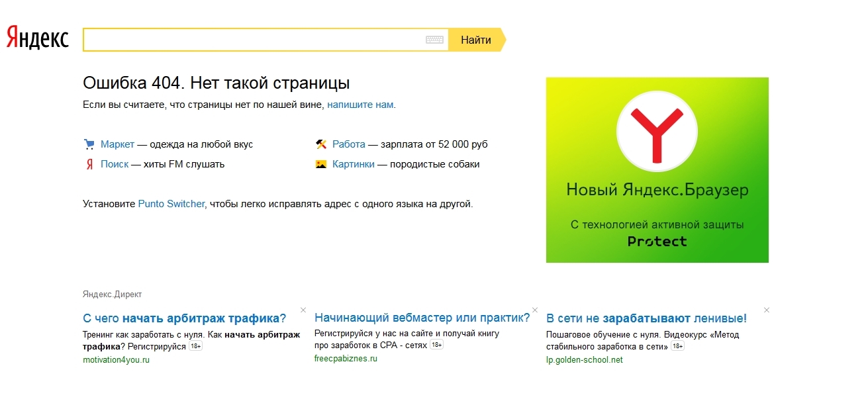Click the Яндекс logo
Image resolution: width=868 pixels, height=415 pixels.
coord(37,39)
